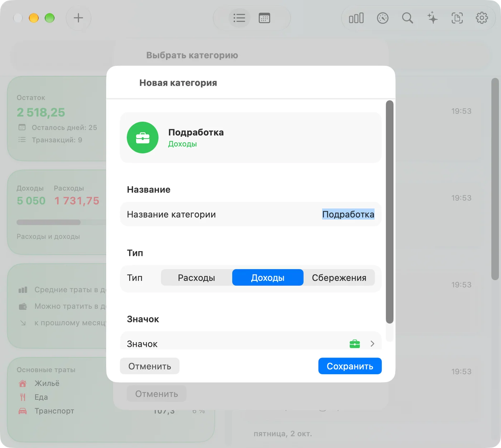Switch to calendar view in toolbar
The width and height of the screenshot is (501, 448).
(x=264, y=18)
